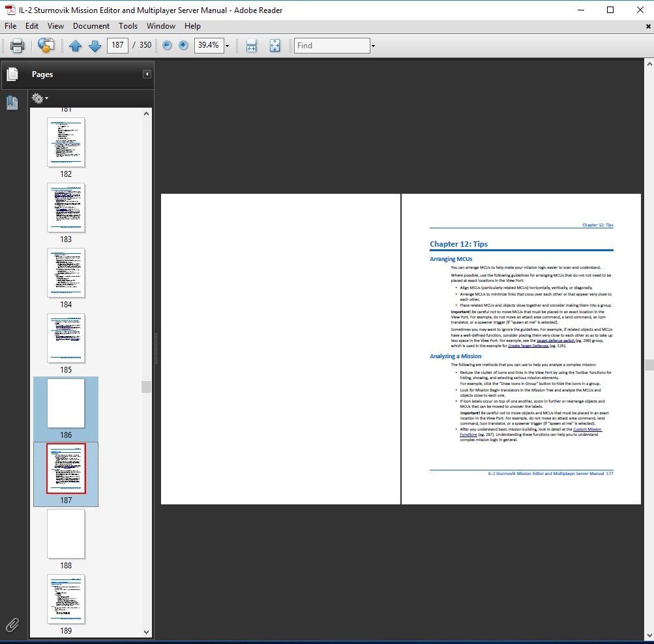Viewport: 654px width, 644px height.
Task: Select the fit one full page icon
Action: click(x=275, y=46)
